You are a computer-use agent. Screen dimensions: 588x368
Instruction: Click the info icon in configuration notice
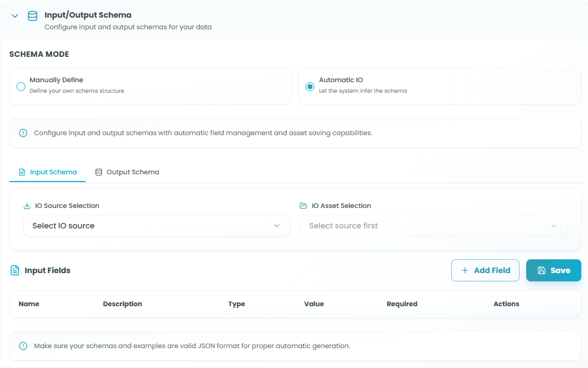pos(23,133)
